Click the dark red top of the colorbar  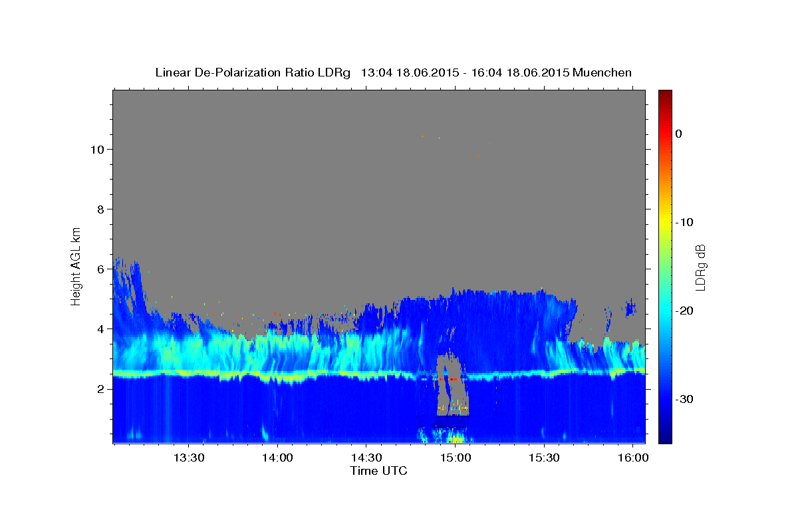tap(665, 94)
